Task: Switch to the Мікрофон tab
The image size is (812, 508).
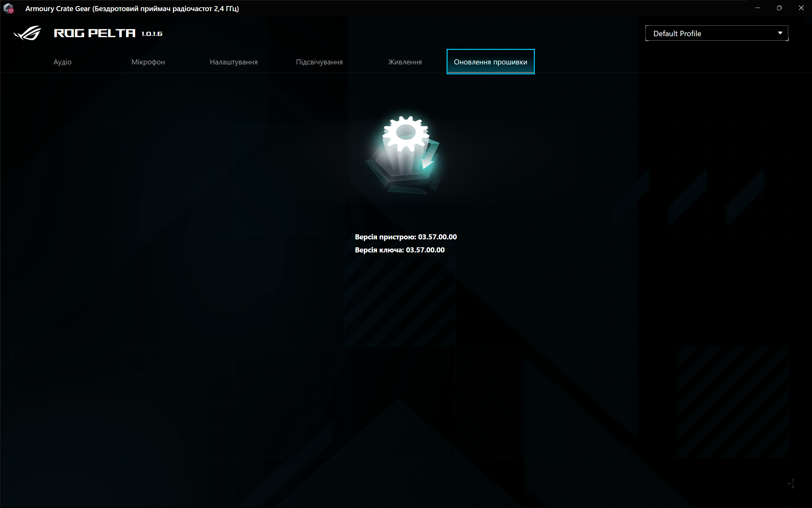Action: click(148, 62)
